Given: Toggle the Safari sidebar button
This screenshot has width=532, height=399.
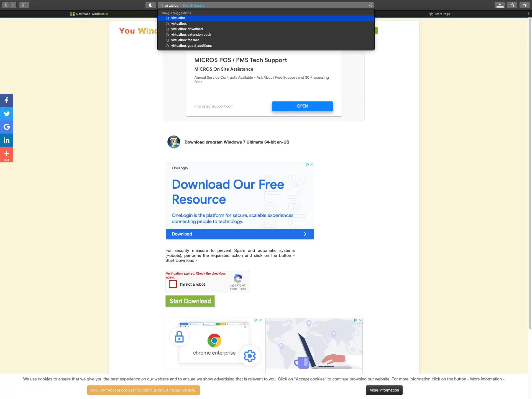Looking at the screenshot, I should 24,5.
